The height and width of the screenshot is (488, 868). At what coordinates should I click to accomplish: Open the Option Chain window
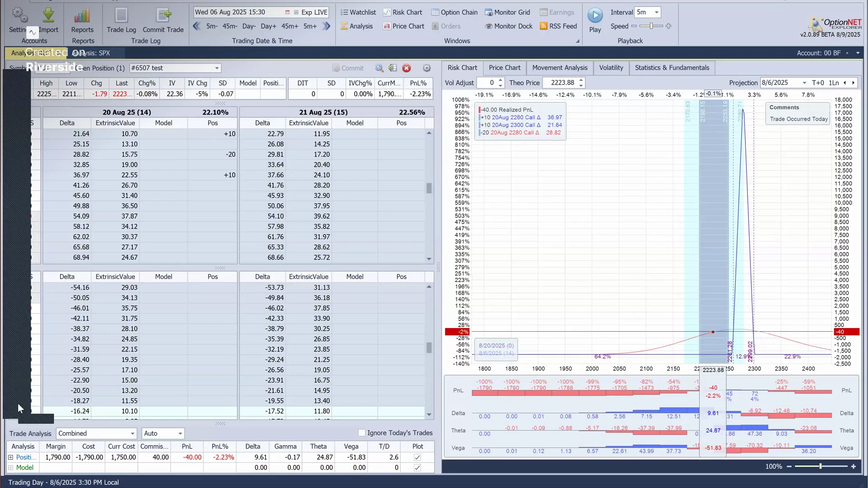point(454,12)
